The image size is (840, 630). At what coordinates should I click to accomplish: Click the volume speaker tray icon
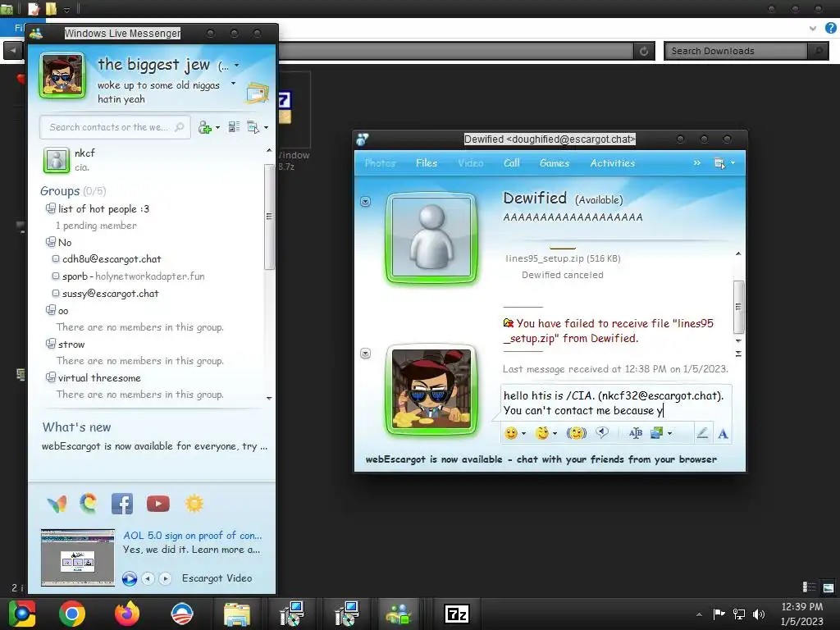tap(759, 614)
